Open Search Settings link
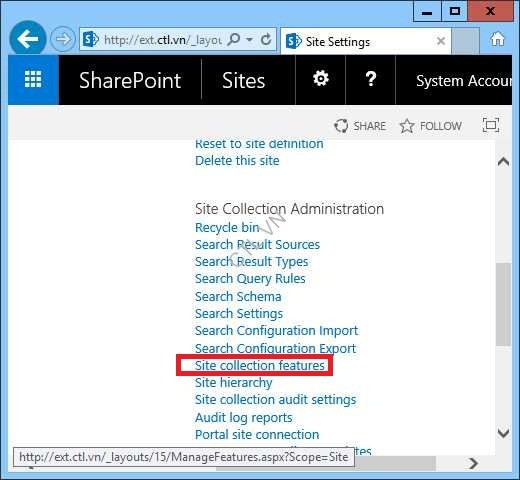Image resolution: width=520 pixels, height=480 pixels. (239, 314)
